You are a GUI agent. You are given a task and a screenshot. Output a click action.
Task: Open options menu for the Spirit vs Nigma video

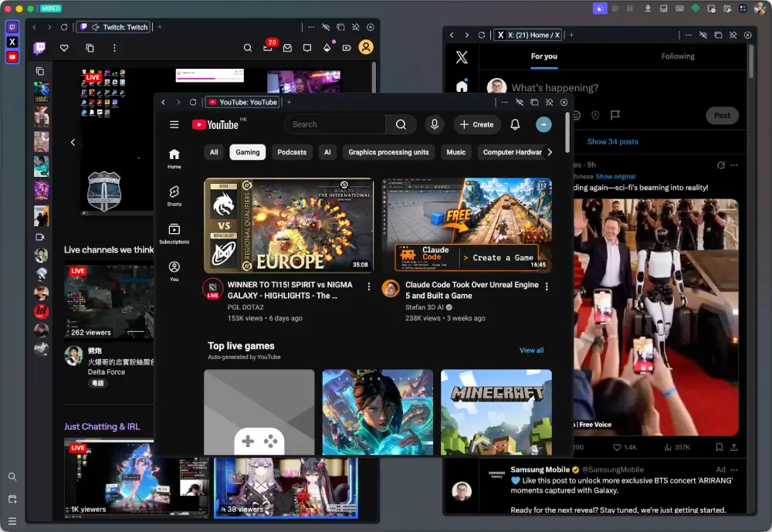tap(369, 286)
